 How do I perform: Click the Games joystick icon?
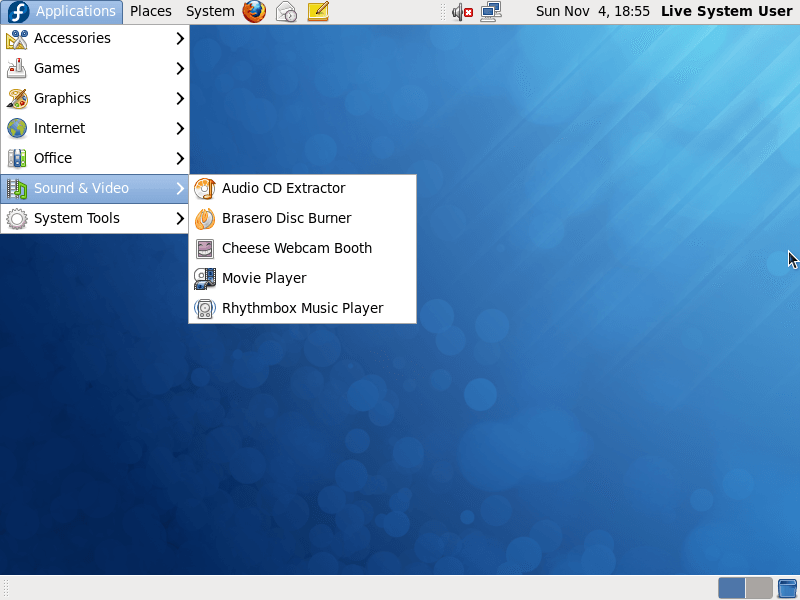pos(17,68)
